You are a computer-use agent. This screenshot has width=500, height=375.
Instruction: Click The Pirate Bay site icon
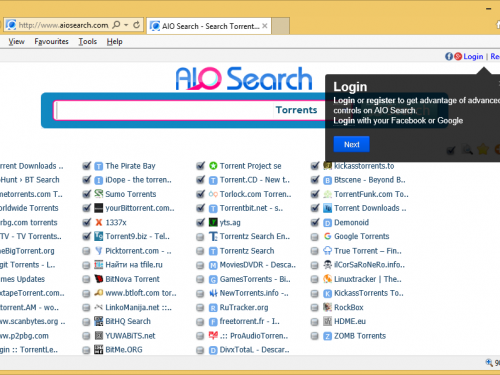[99, 166]
